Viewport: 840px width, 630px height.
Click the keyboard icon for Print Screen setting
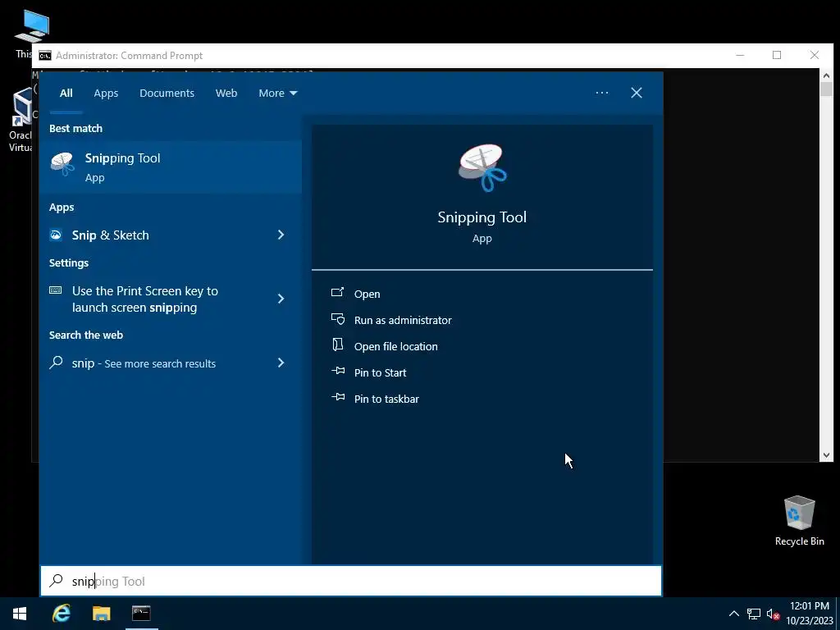55,290
